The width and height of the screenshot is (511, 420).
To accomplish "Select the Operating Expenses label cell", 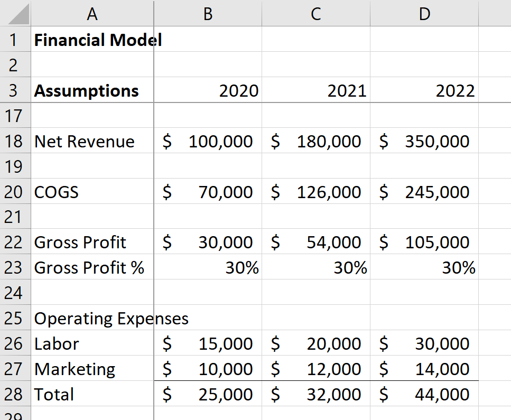I will [92, 318].
